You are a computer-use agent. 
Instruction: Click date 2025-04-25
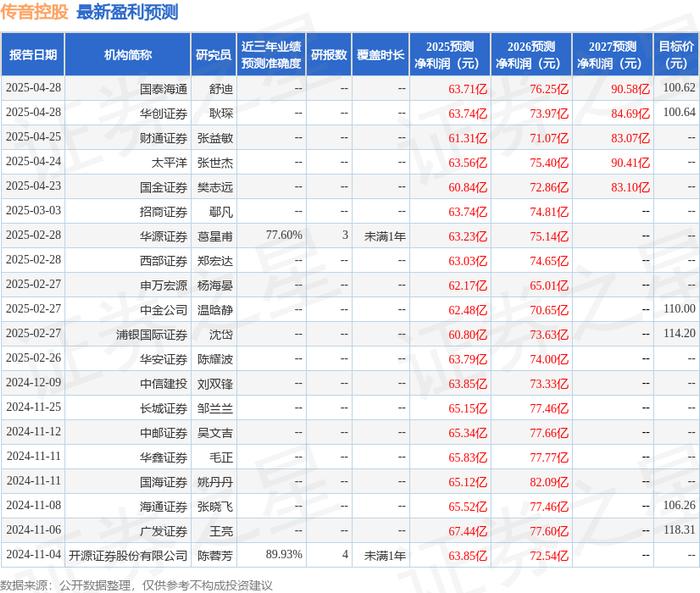coord(33,137)
